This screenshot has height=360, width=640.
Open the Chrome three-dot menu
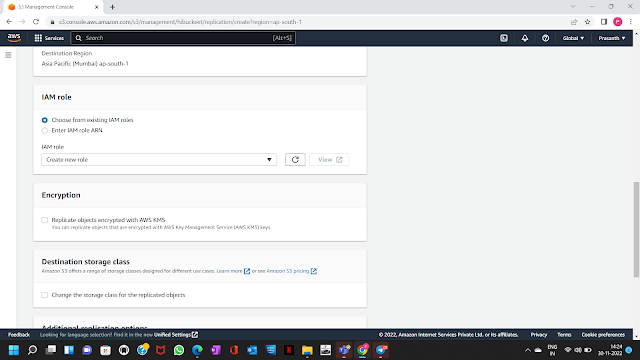[x=631, y=22]
